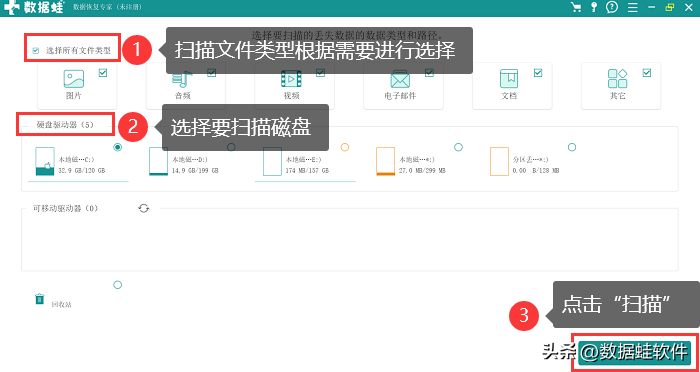Uncheck the 音频 file type checkbox

click(212, 73)
